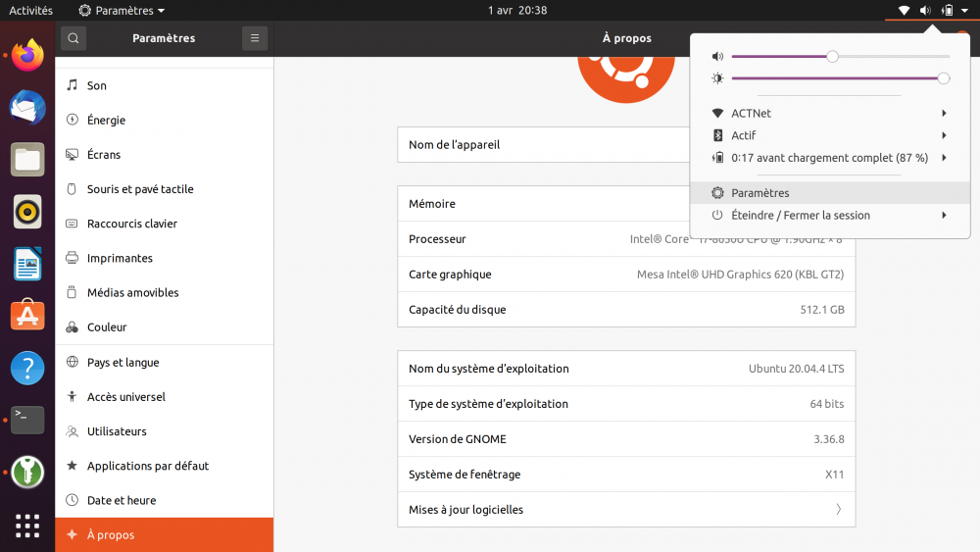This screenshot has height=552, width=980.
Task: Click the speaker icon beside volume slider
Action: 717,57
